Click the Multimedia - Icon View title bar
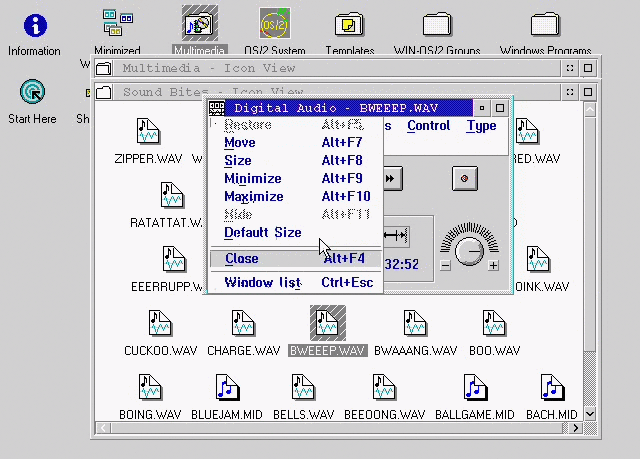 336,68
